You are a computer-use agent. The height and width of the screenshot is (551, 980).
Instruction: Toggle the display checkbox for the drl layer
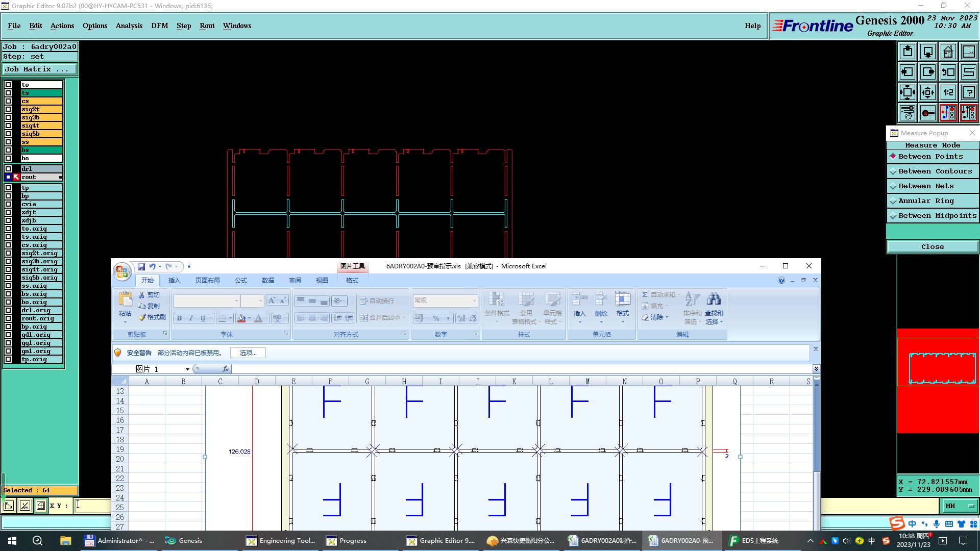click(8, 169)
